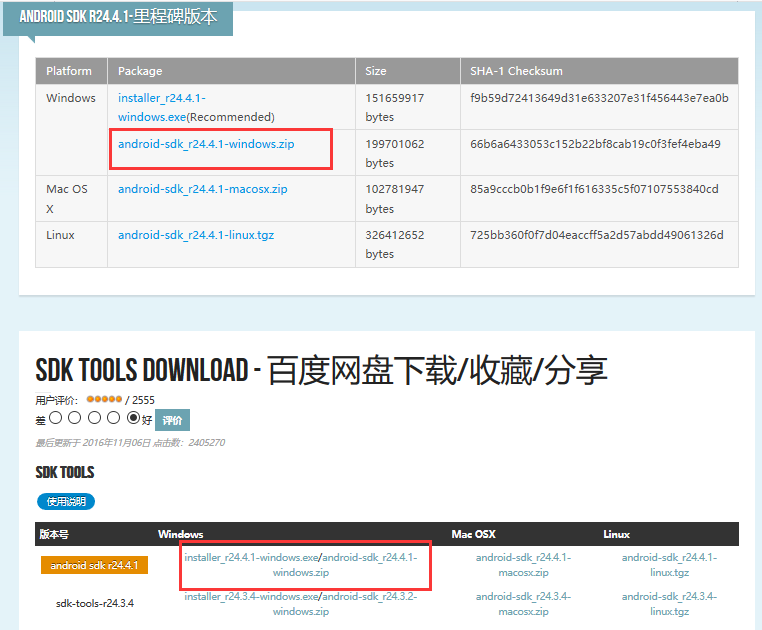Download android-sdk_r24.4.1-windows.zip from the Package column
Screen dimensions: 762x630
point(206,144)
